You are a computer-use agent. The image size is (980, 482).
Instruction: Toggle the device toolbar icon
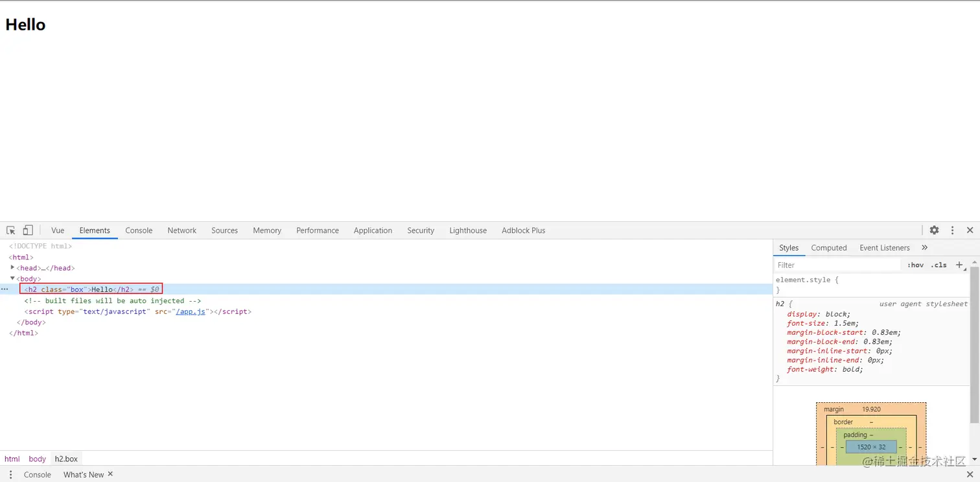tap(28, 230)
